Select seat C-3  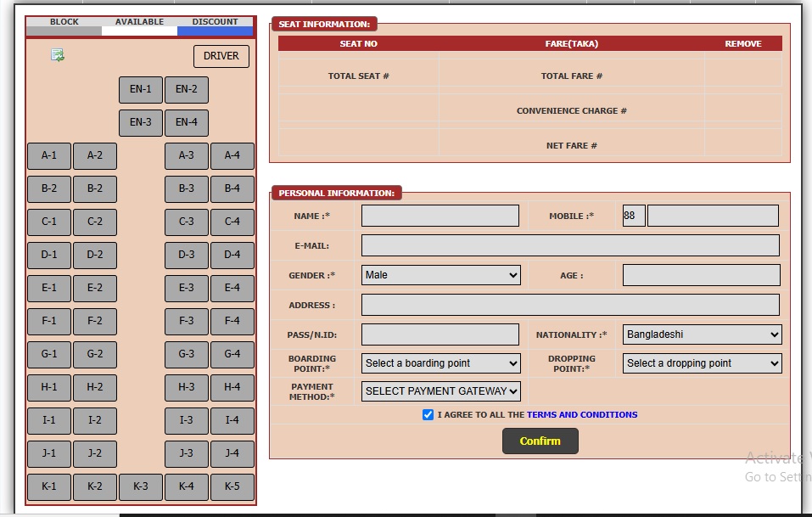click(x=187, y=222)
